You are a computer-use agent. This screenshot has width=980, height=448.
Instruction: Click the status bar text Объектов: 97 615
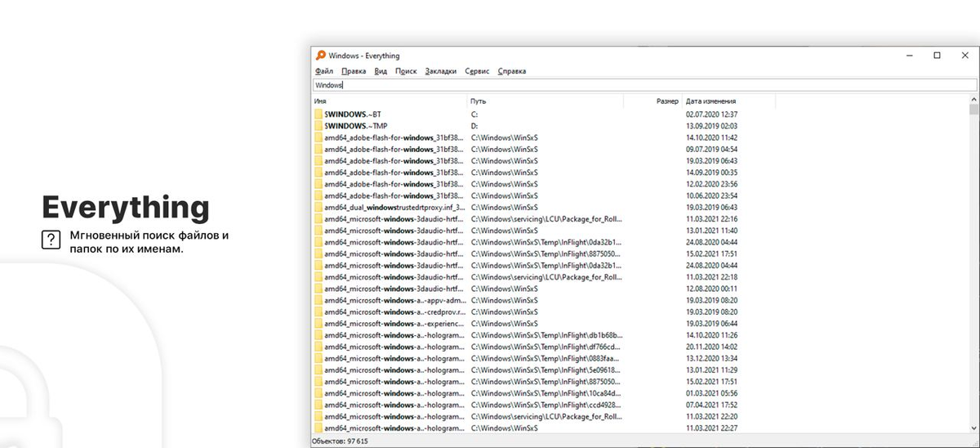(339, 441)
